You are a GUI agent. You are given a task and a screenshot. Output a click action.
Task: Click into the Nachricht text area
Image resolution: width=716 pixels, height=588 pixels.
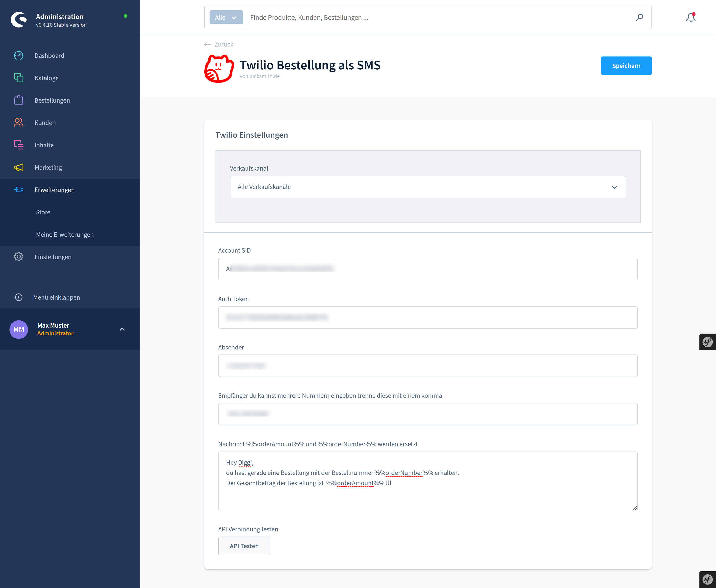tap(428, 481)
